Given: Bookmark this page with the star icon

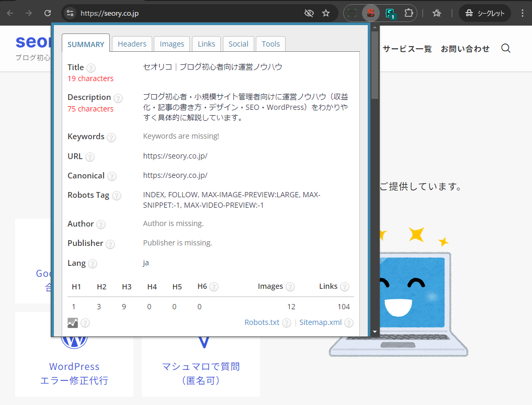Looking at the screenshot, I should point(326,13).
